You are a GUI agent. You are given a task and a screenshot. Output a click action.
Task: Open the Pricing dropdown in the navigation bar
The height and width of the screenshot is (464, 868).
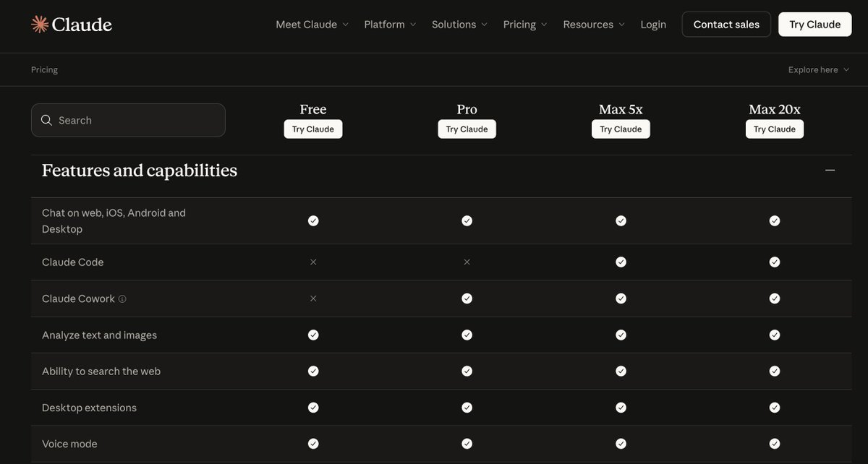pyautogui.click(x=526, y=25)
